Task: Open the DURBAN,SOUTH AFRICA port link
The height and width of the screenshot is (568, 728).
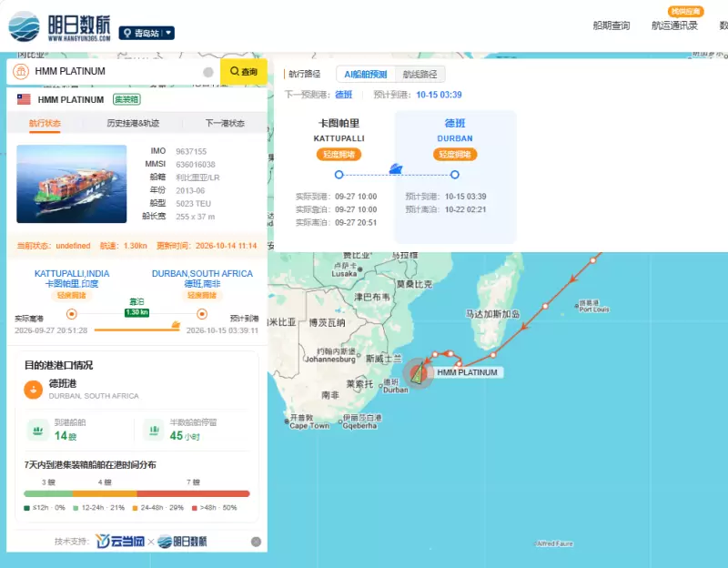Action: coord(202,274)
